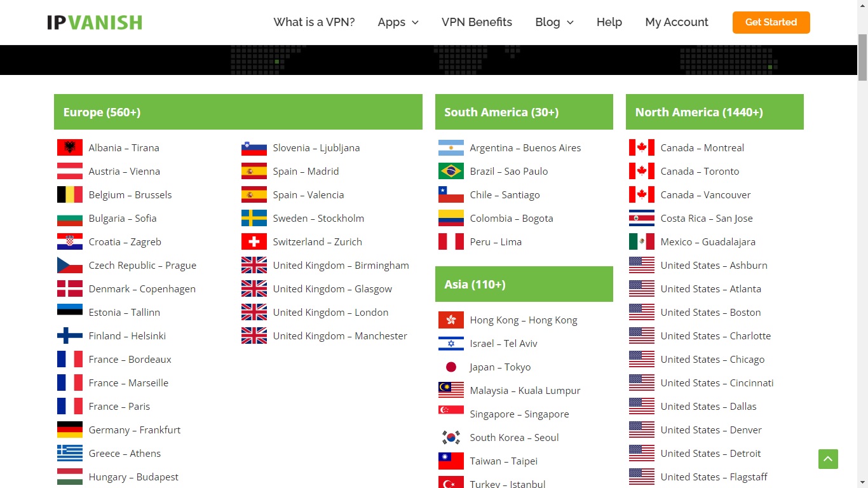
Task: Click the Canada flag beside Vancouver
Action: [642, 194]
